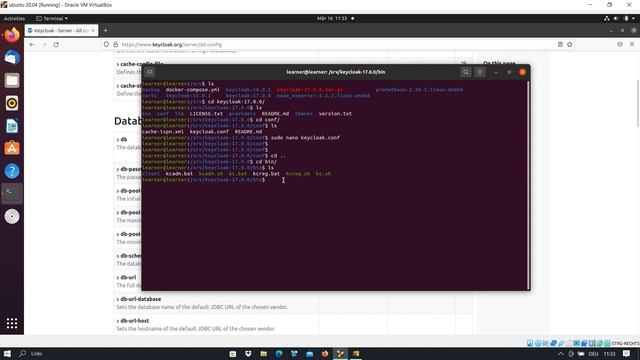Open a new Firefox tab

tap(106, 31)
